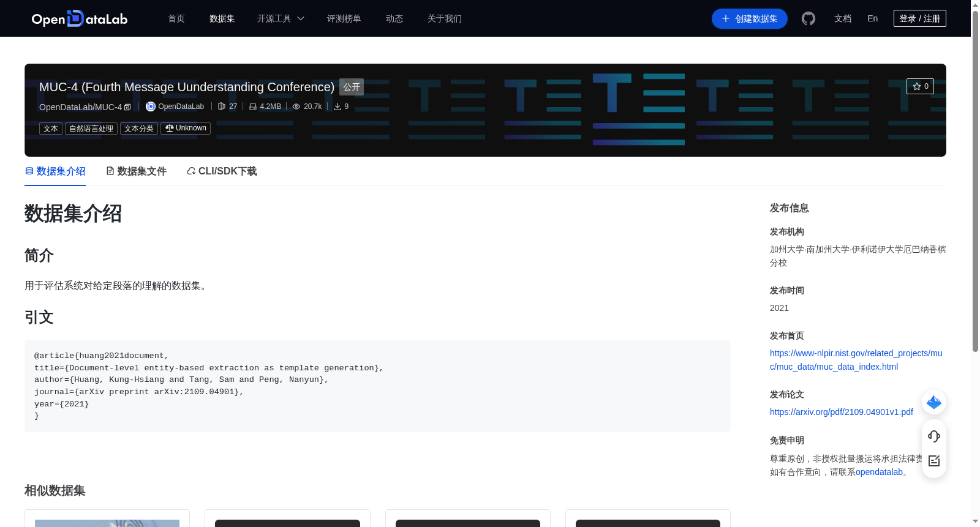Open 文档 link in header
Viewport: 980px width, 527px height.
coord(843,18)
